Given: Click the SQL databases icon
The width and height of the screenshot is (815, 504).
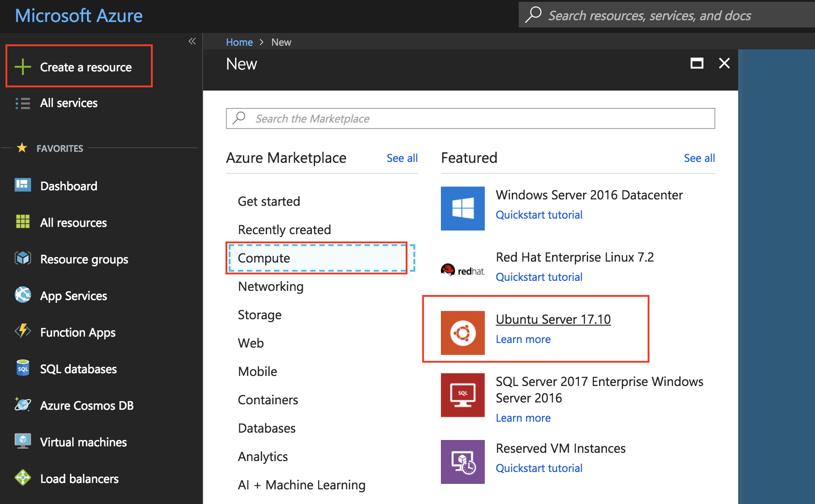Looking at the screenshot, I should (22, 368).
